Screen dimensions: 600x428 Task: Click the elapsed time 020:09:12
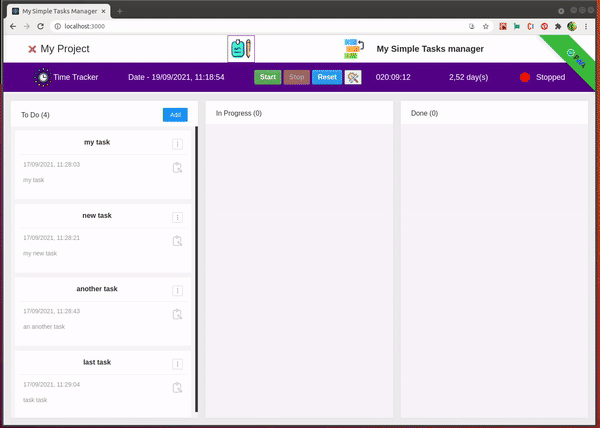tap(393, 77)
